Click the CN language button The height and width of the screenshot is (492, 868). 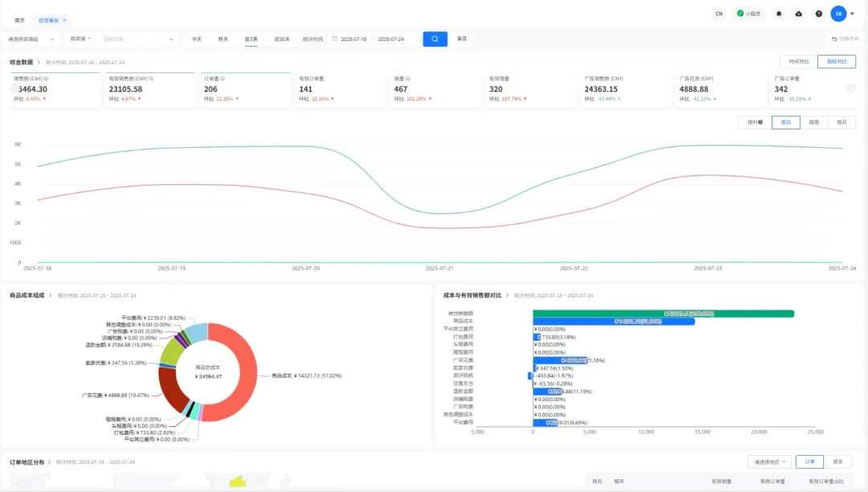coord(719,14)
